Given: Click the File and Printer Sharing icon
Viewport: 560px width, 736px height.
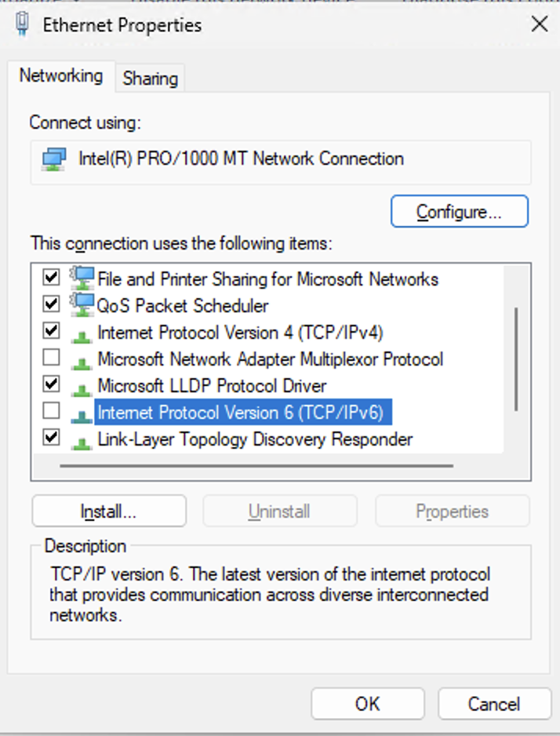Looking at the screenshot, I should (82, 279).
